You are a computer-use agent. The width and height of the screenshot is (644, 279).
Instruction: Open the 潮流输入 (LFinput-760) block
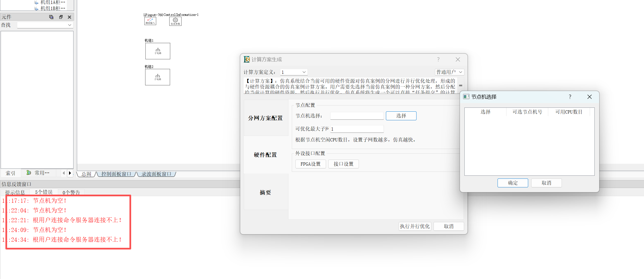click(150, 21)
